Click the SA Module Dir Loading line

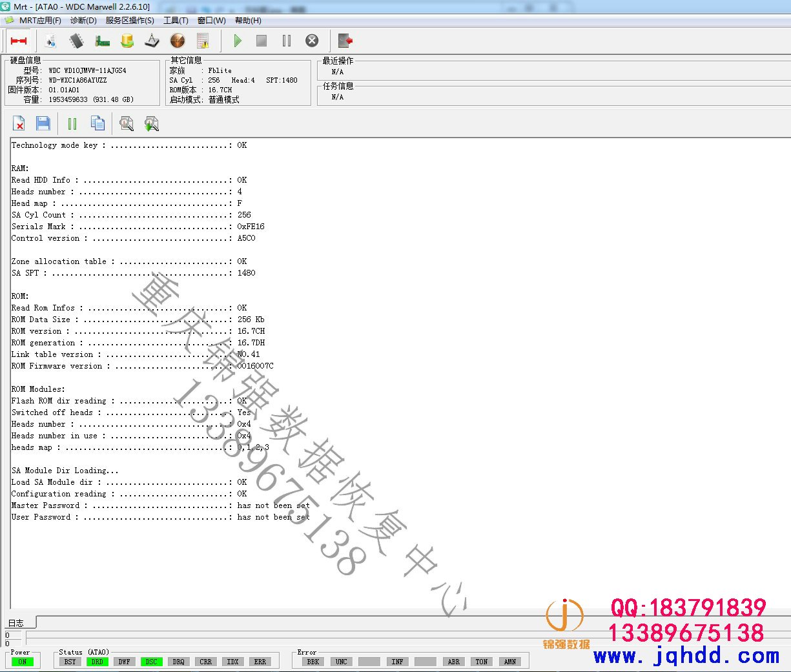pyautogui.click(x=65, y=471)
